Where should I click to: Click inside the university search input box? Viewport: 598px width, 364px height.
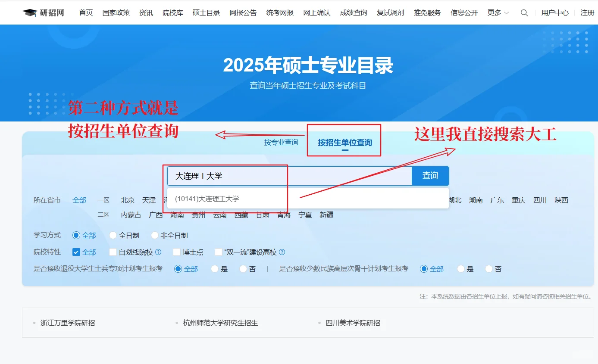coord(259,175)
